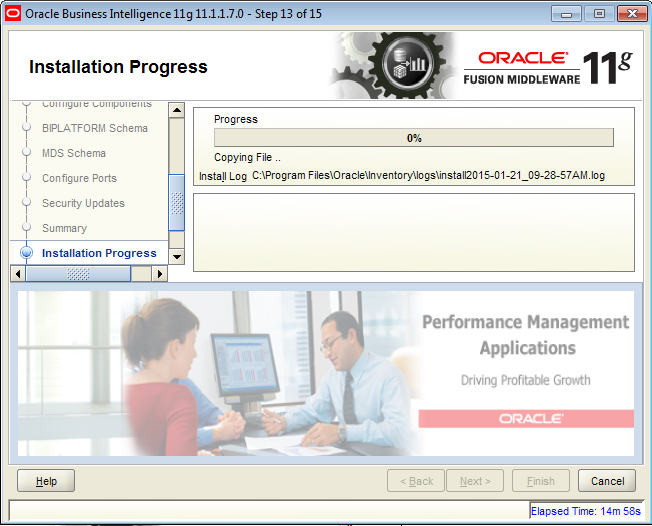Click the Configure Ports step bullet icon
Image resolution: width=652 pixels, height=526 pixels.
coord(27,177)
